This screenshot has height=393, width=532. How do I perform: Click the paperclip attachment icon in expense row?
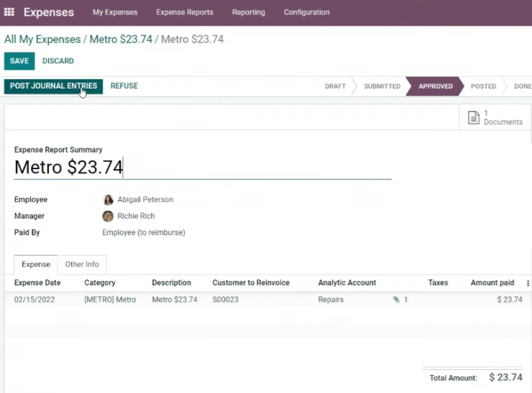pyautogui.click(x=396, y=299)
